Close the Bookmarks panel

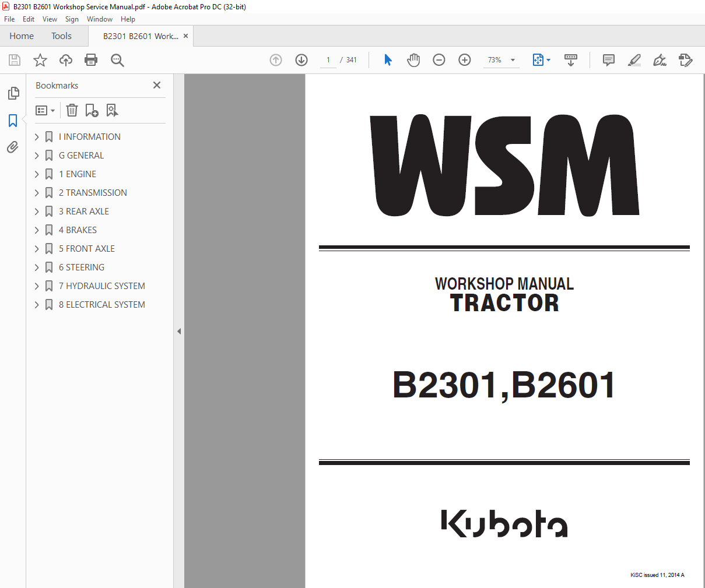(157, 85)
